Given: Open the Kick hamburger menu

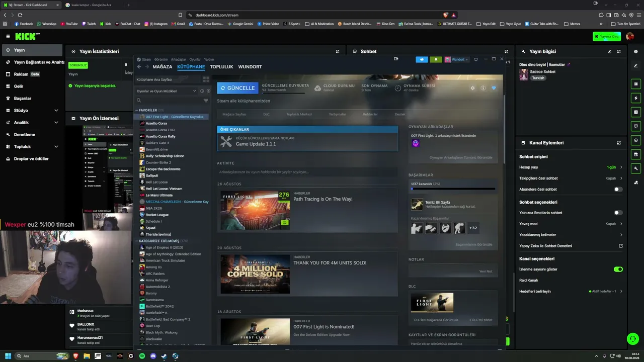Looking at the screenshot, I should (x=8, y=36).
